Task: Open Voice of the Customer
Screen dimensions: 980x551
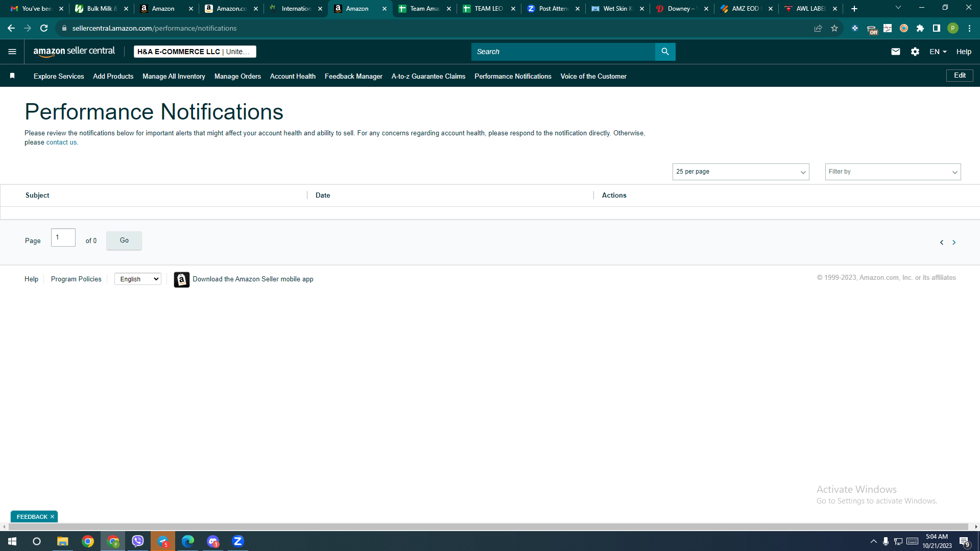Action: [593, 76]
